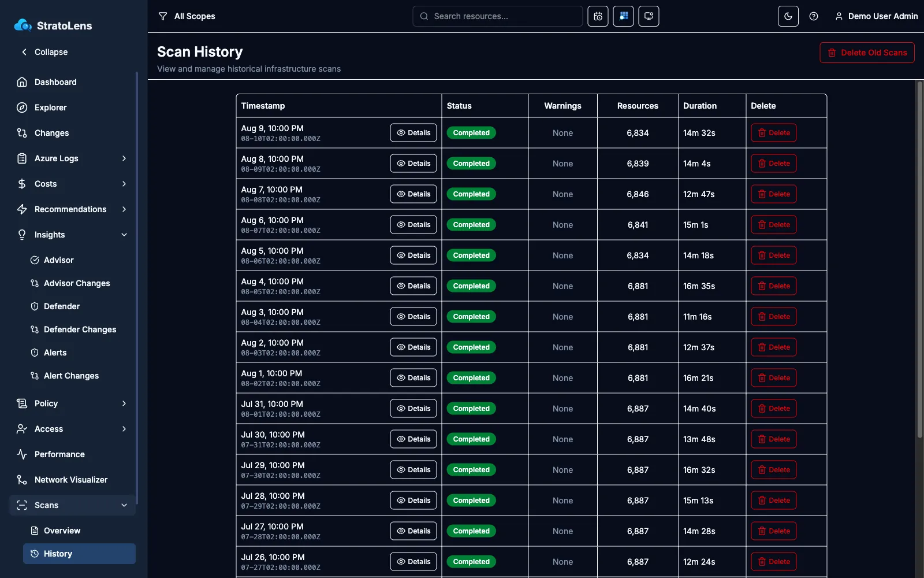Click the History clock icon
Screen dimensions: 924x578
pos(35,554)
